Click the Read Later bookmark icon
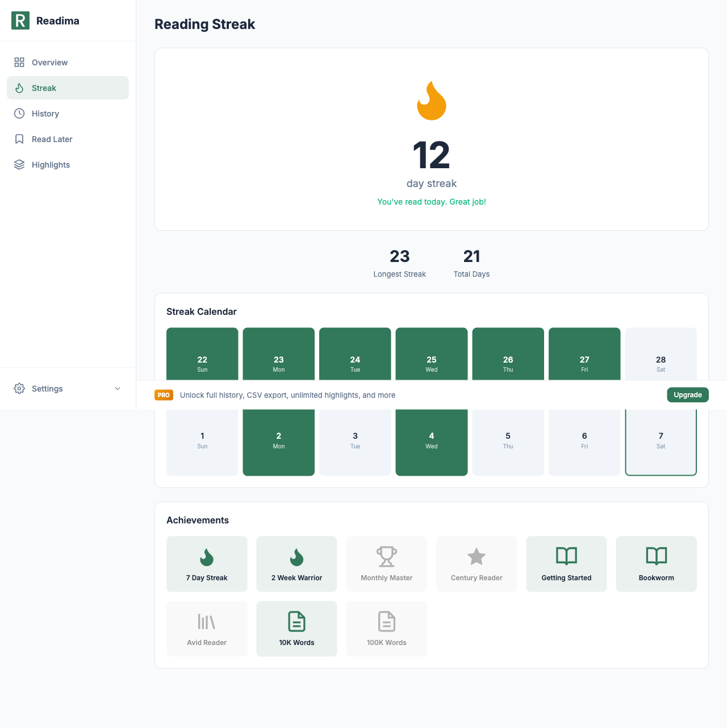Image resolution: width=727 pixels, height=728 pixels. click(19, 139)
